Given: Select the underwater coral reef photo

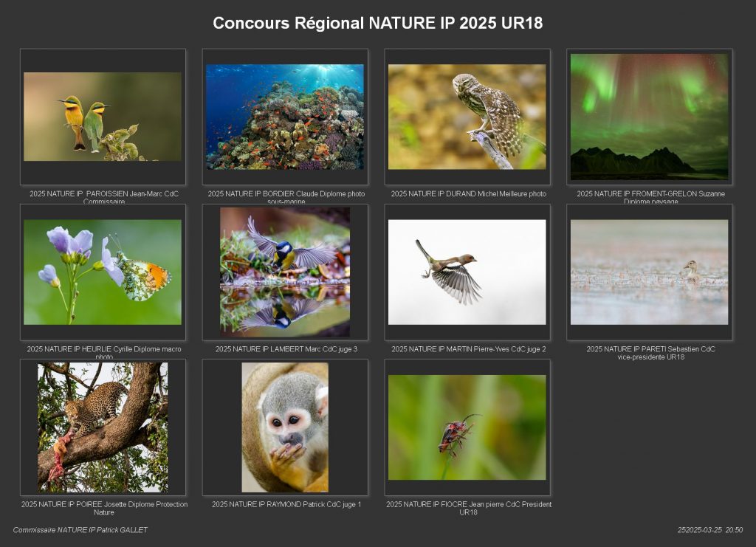Looking at the screenshot, I should pyautogui.click(x=285, y=117).
